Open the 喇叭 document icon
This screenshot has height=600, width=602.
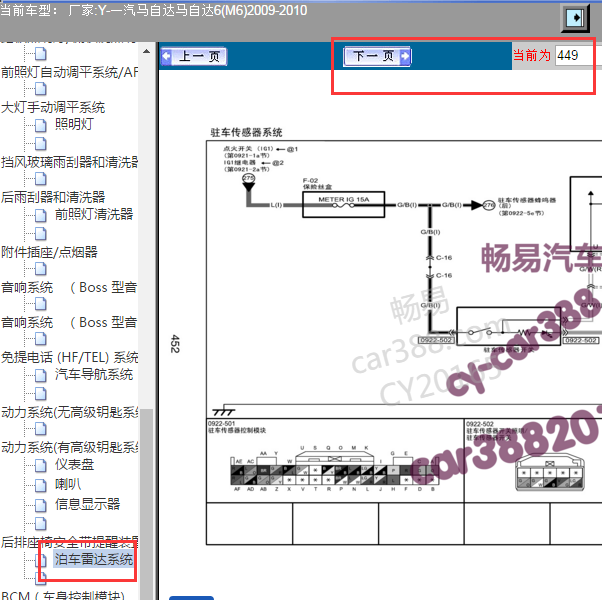click(x=41, y=485)
